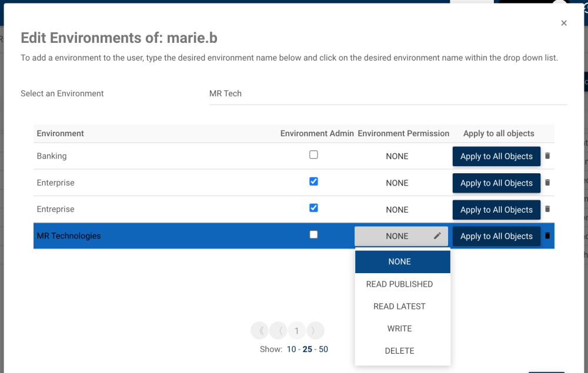
Task: Choose READ PUBLISHED permission option
Action: 399,284
